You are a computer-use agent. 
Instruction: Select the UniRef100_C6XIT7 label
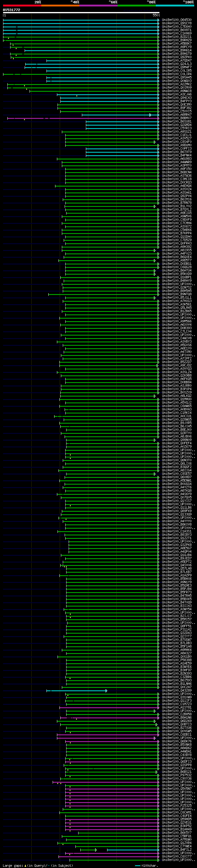click(177, 856)
